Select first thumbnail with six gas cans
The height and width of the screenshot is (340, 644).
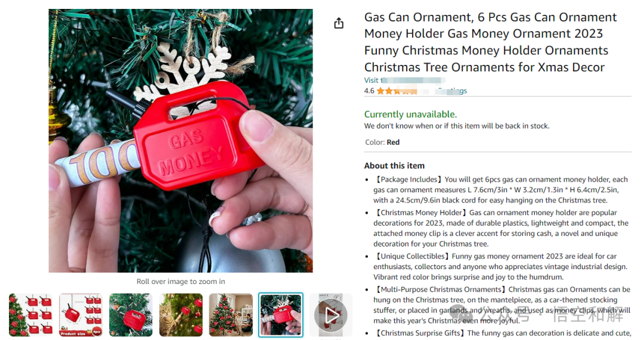31,315
